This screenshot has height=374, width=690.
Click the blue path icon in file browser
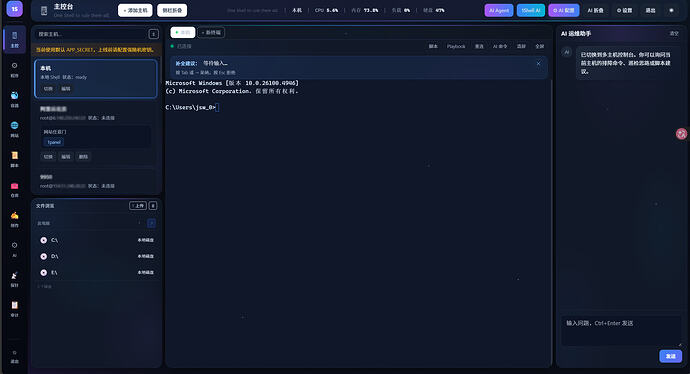pos(151,223)
